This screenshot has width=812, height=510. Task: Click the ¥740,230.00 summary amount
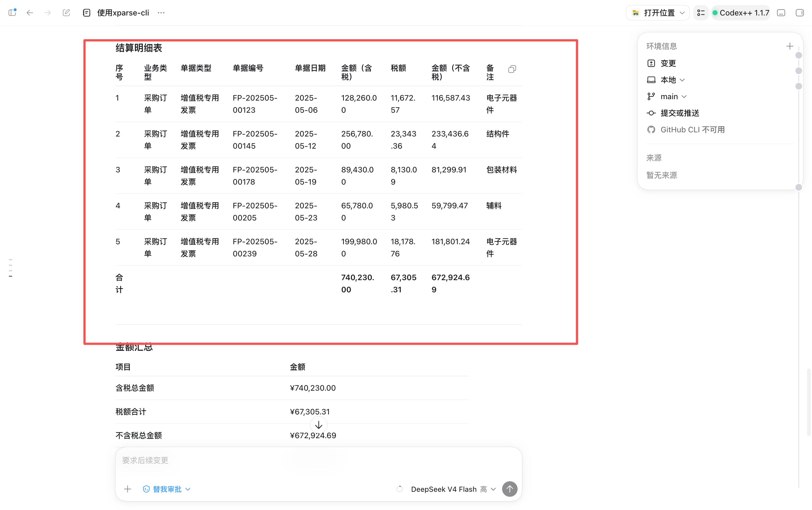pyautogui.click(x=313, y=388)
